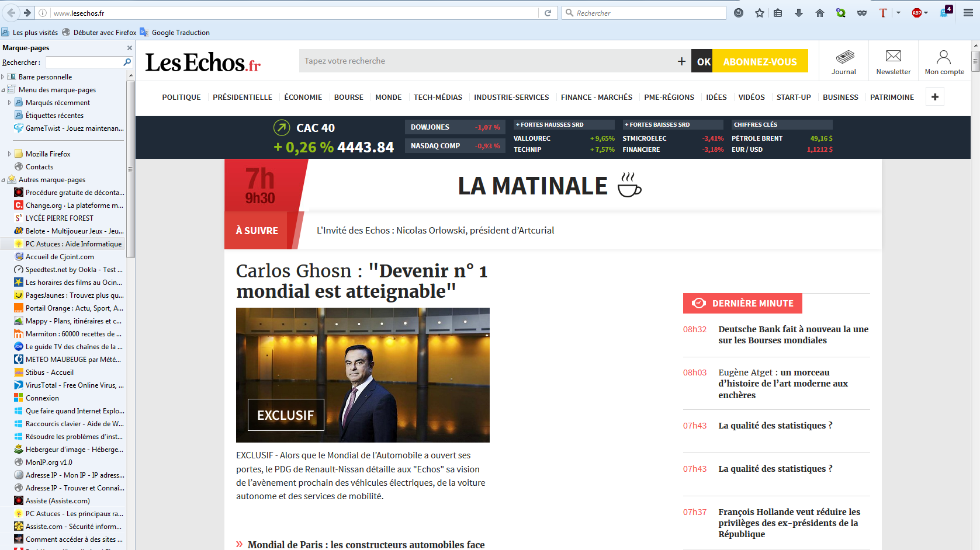The image size is (980, 550).
Task: Click the ABONNEZ-VOUS button
Action: click(x=760, y=61)
